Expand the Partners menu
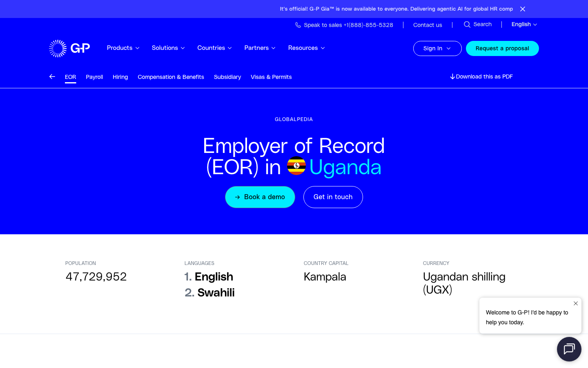This screenshot has height=368, width=588. click(x=260, y=48)
